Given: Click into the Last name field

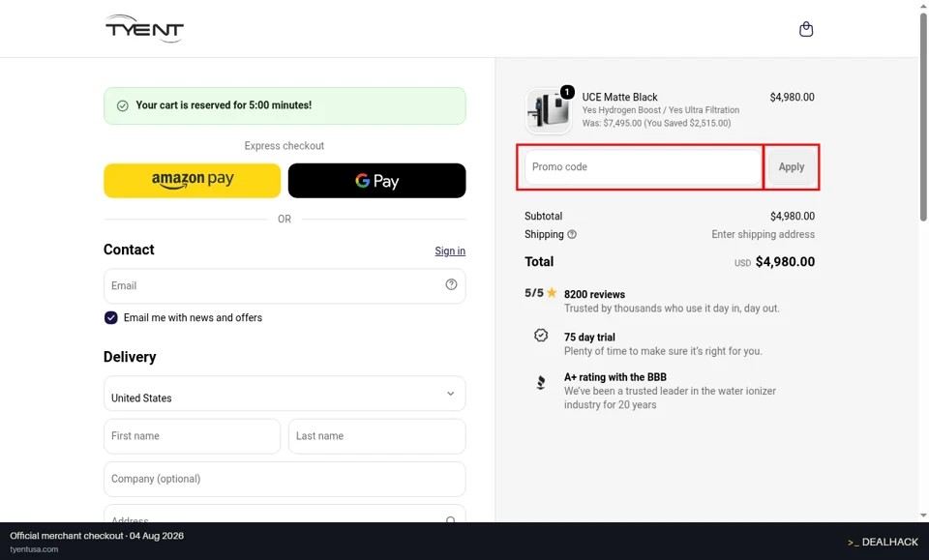Looking at the screenshot, I should [376, 436].
